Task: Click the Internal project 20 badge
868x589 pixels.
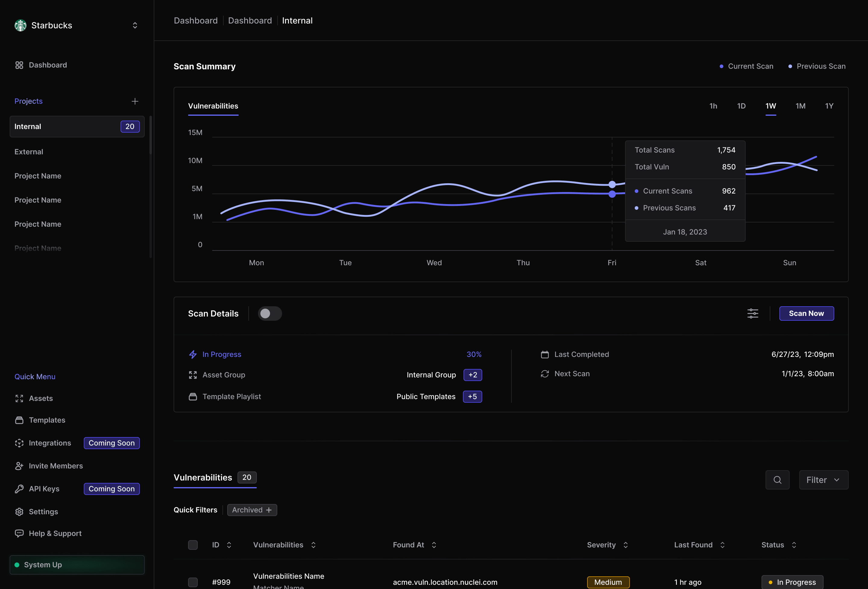Action: tap(130, 127)
